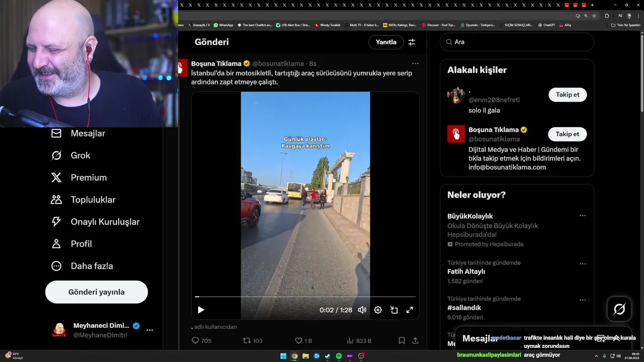Viewport: 644px width, 362px height.
Task: Open @enm208nefreti profile avatar
Action: [456, 95]
